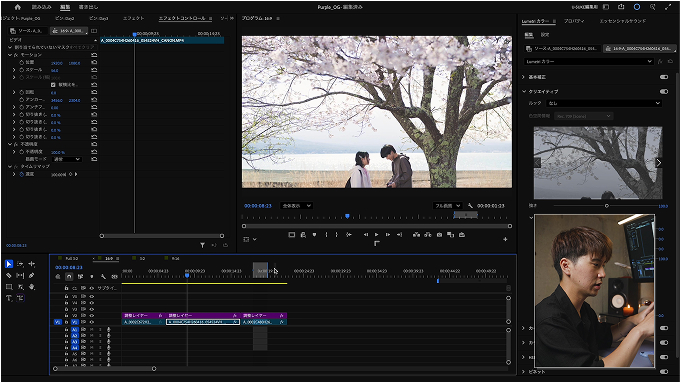Toggle the lock on track V1

pyautogui.click(x=66, y=322)
